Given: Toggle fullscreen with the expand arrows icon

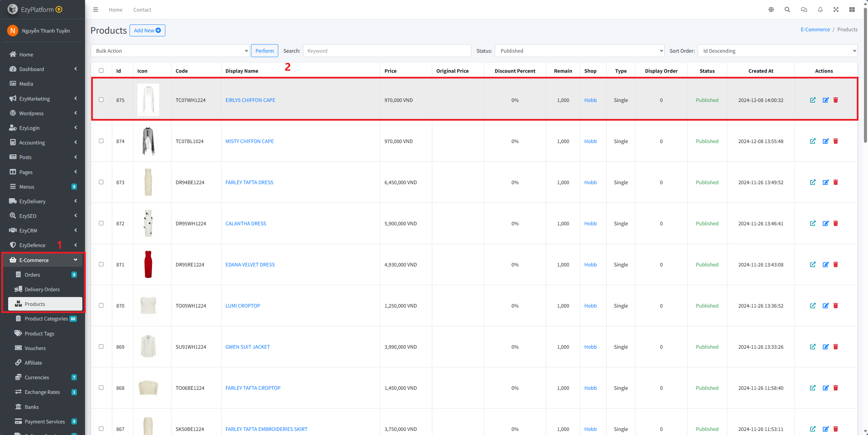Looking at the screenshot, I should (x=836, y=10).
